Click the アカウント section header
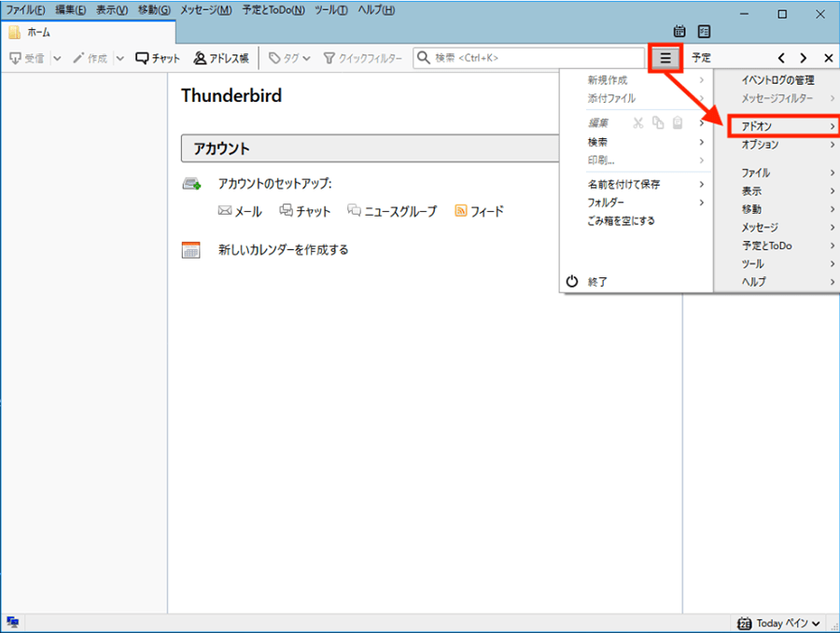The width and height of the screenshot is (840, 633). [x=371, y=148]
